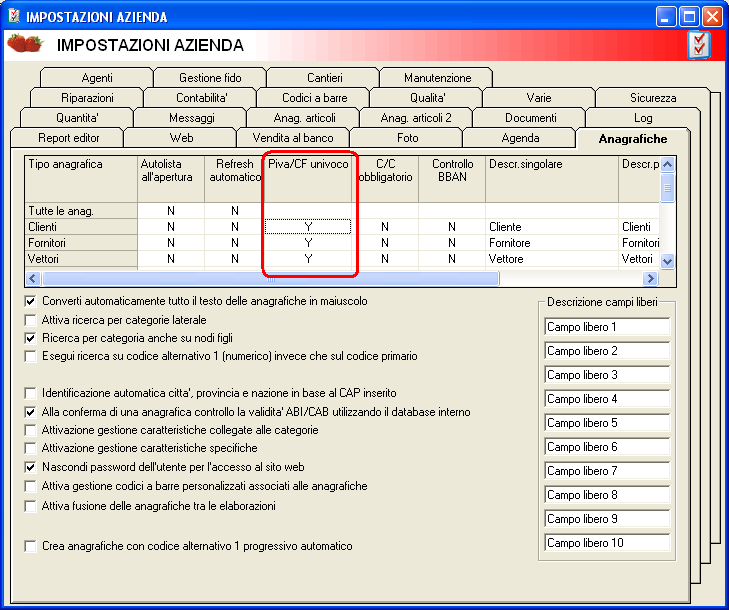
Task: Open the Gestione fido tab
Action: [210, 78]
